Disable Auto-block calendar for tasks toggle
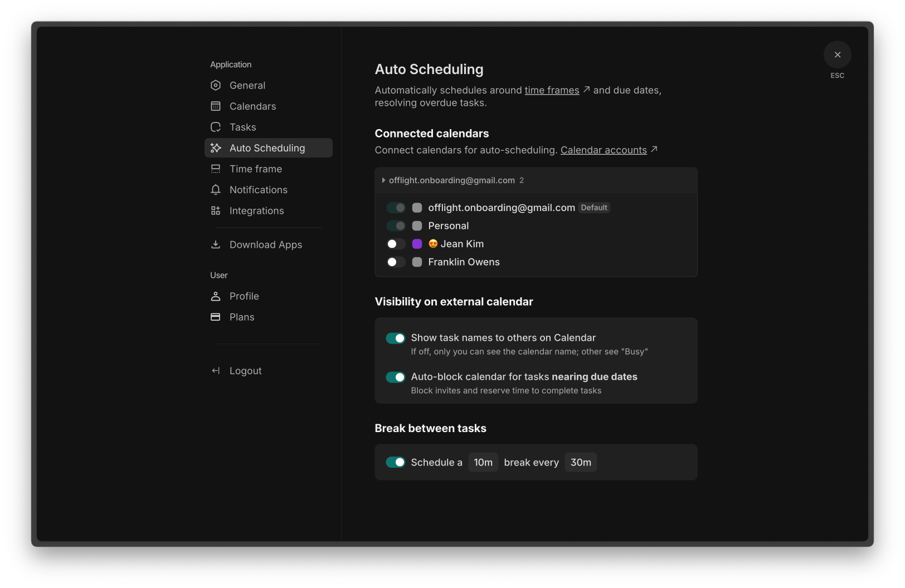Screen dimensions: 905x588 point(396,377)
